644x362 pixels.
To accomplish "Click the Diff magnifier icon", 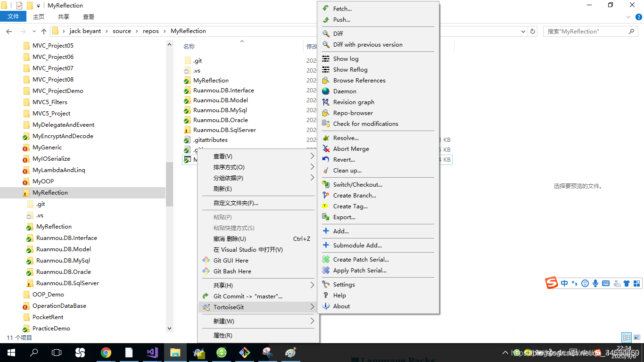I will [326, 33].
